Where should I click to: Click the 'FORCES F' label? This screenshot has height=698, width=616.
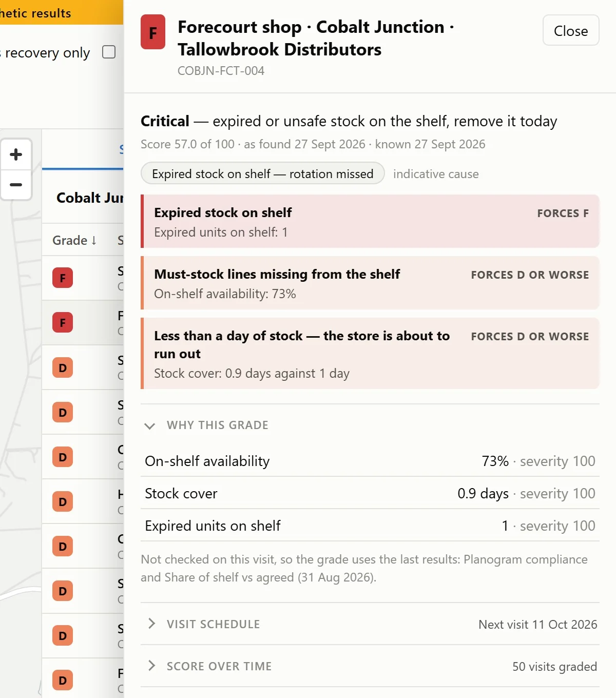click(x=563, y=213)
